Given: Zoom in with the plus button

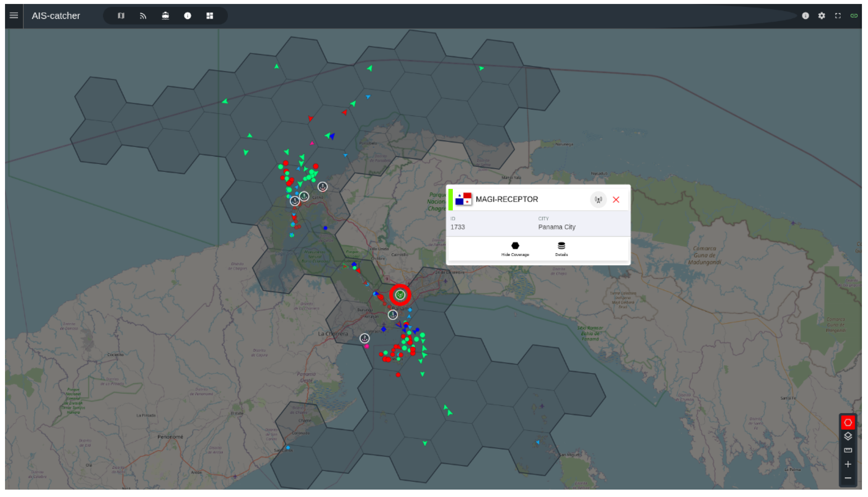Looking at the screenshot, I should click(x=848, y=464).
